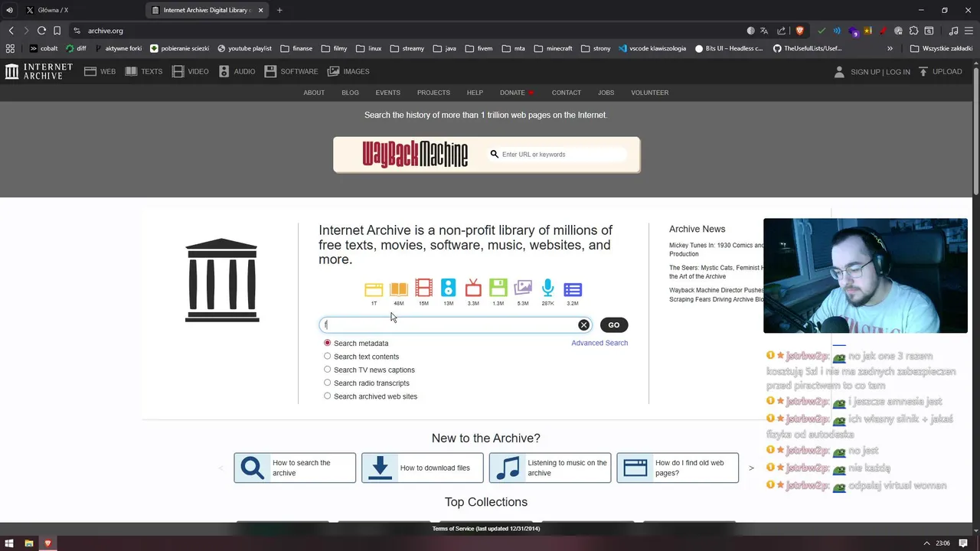Open the browser extensions puzzle icon
This screenshot has width=980, height=551.
point(913,31)
